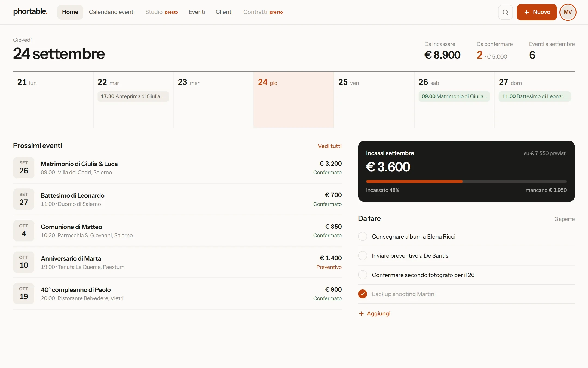Click the SET 26 date badge
This screenshot has height=368, width=588.
click(24, 168)
